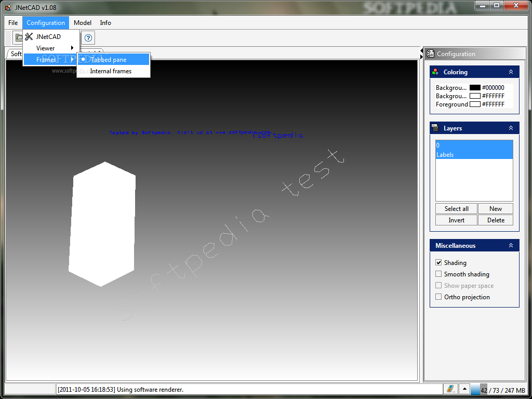This screenshot has height=399, width=532.
Task: Collapse the Layers section
Action: (x=511, y=128)
